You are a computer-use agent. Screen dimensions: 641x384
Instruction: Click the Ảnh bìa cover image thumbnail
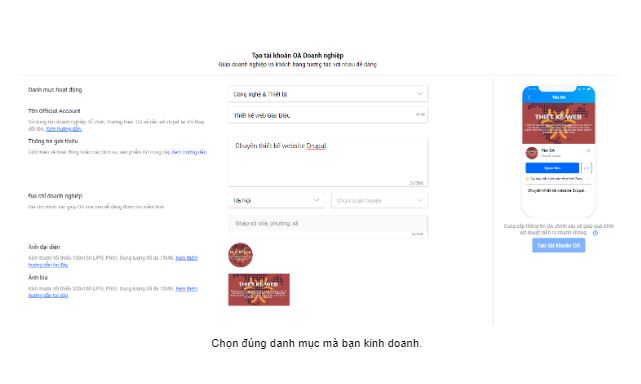pos(259,290)
